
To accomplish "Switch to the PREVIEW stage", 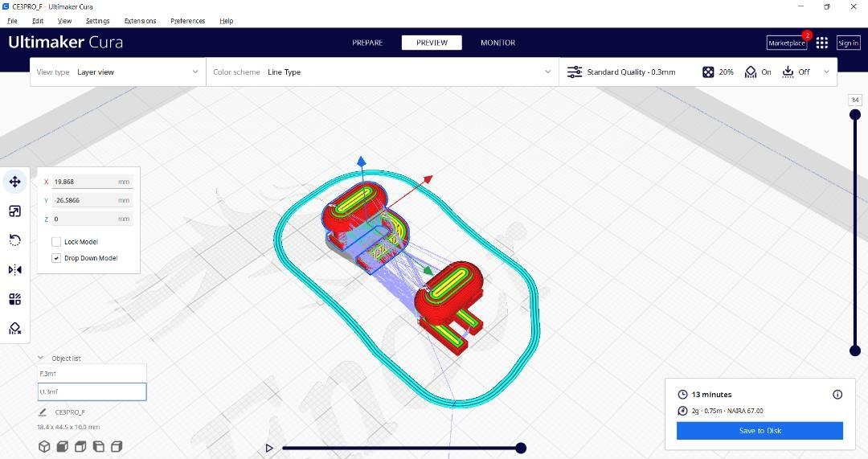I will (x=432, y=43).
